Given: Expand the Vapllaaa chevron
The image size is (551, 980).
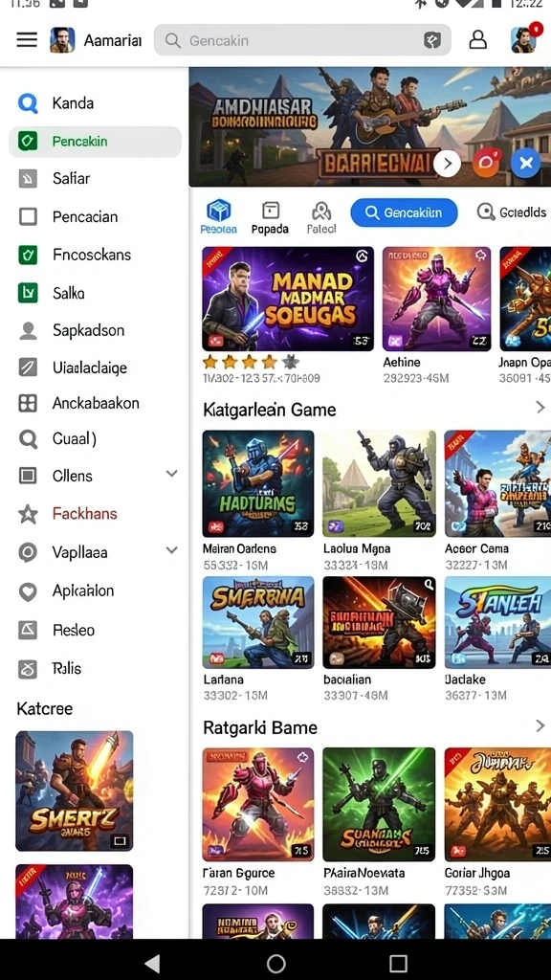Looking at the screenshot, I should [172, 550].
